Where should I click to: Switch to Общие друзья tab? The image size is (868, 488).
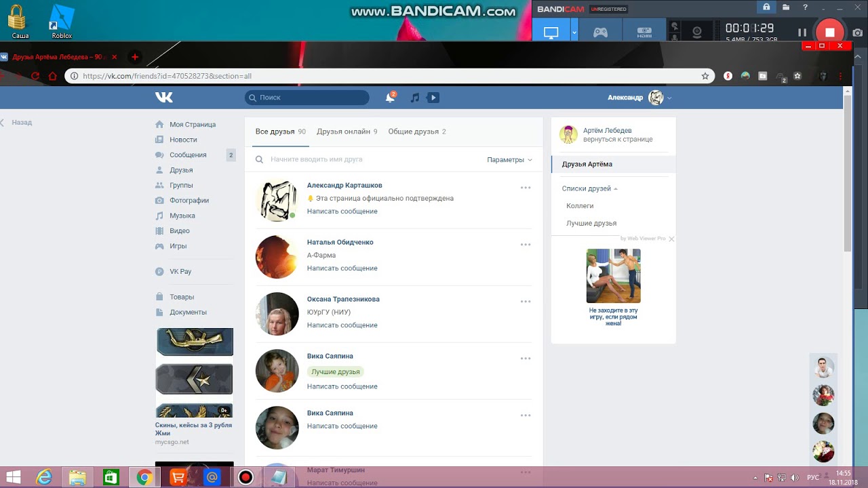click(x=417, y=131)
